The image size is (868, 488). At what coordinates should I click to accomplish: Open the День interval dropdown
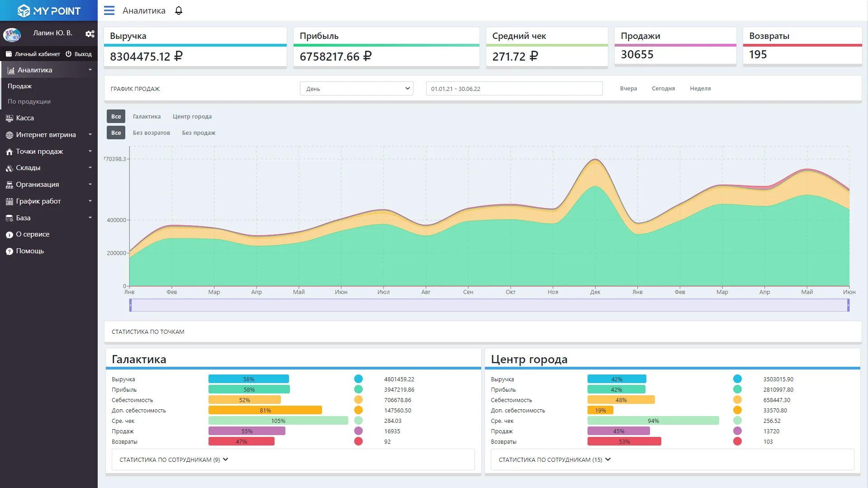356,89
